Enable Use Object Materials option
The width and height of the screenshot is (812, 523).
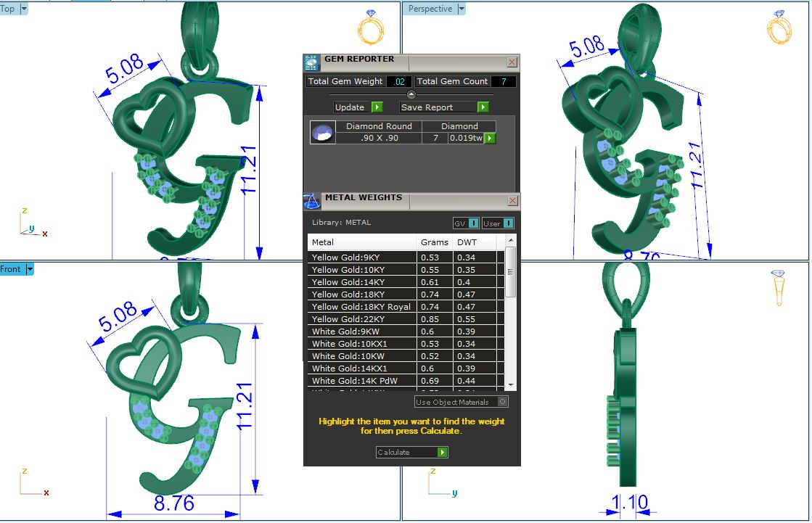click(504, 402)
